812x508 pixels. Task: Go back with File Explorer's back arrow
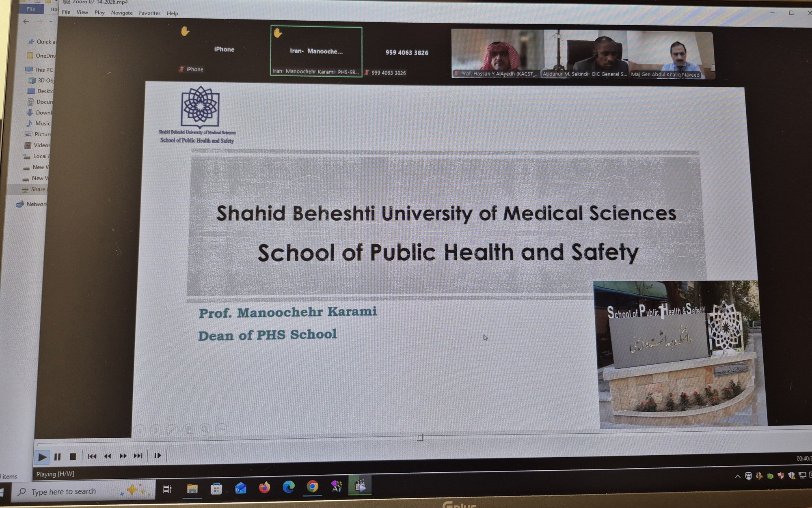pyautogui.click(x=26, y=22)
